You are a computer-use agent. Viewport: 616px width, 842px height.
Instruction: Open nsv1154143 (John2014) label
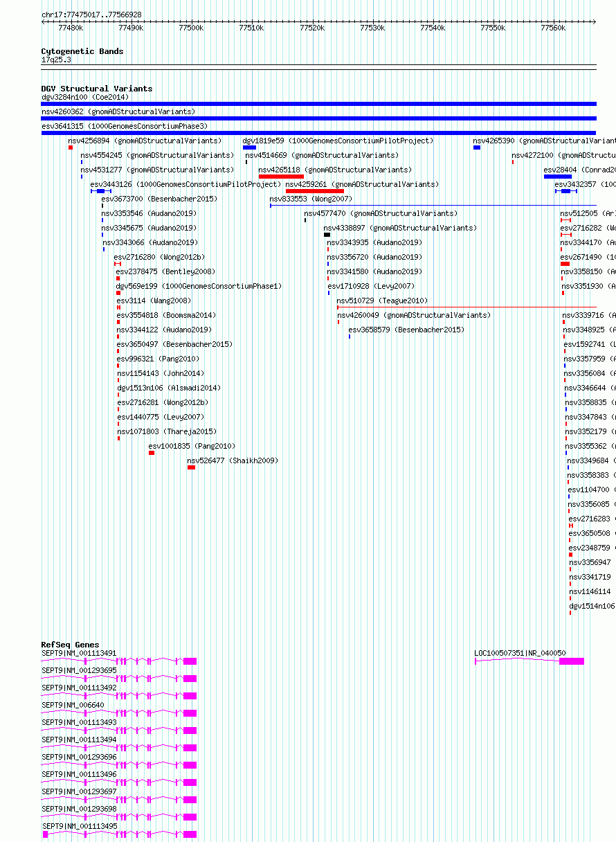coord(161,373)
